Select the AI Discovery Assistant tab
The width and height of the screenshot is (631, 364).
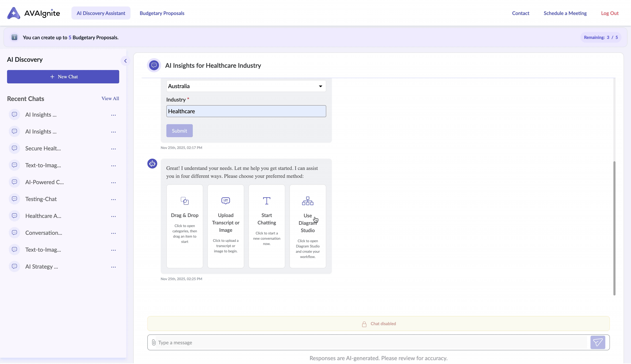click(x=101, y=13)
